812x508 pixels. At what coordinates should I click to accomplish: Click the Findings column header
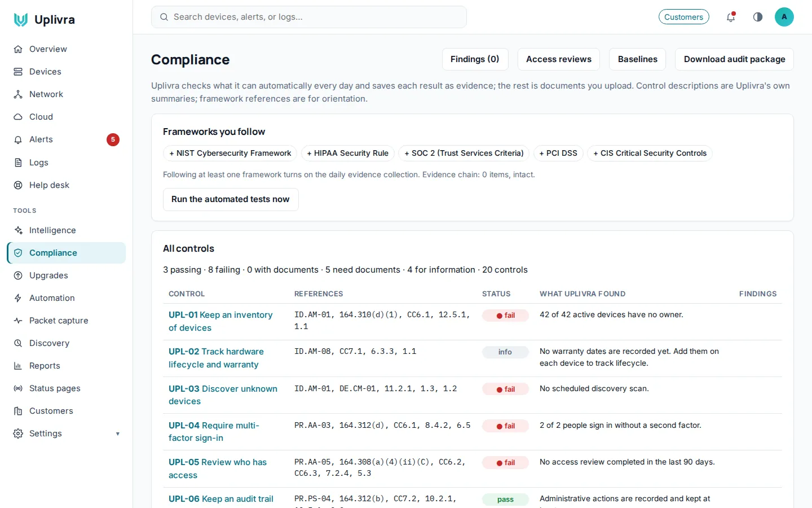pyautogui.click(x=758, y=294)
